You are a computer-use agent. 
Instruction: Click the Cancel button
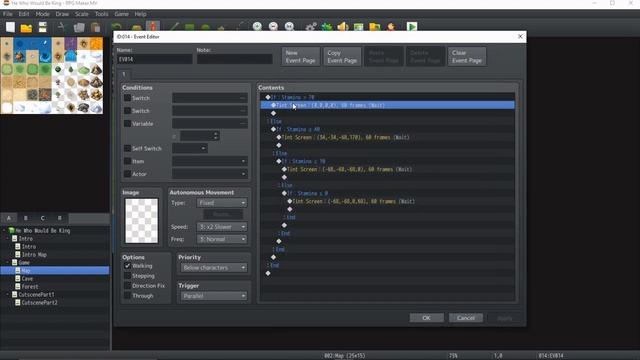(466, 318)
